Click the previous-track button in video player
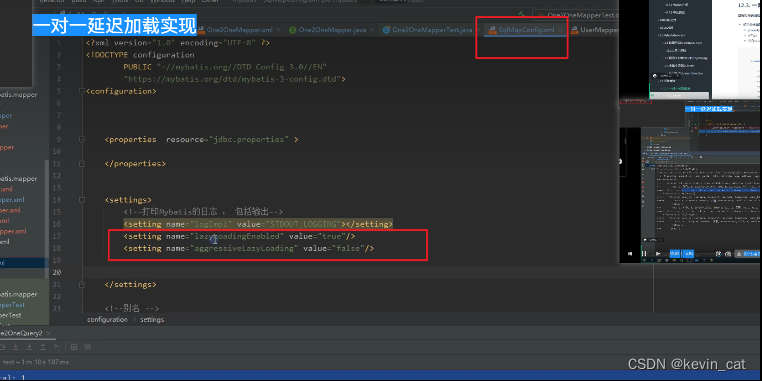762x381 pixels. click(630, 254)
